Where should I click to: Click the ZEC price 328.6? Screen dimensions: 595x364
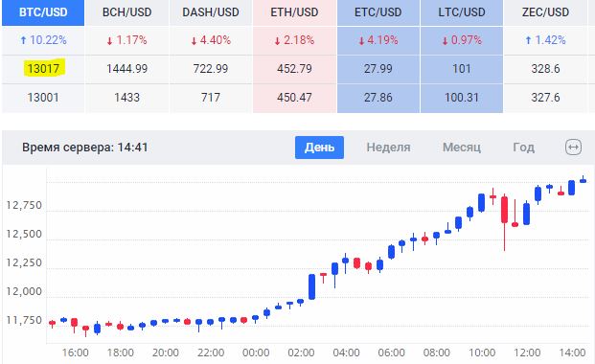click(x=545, y=69)
